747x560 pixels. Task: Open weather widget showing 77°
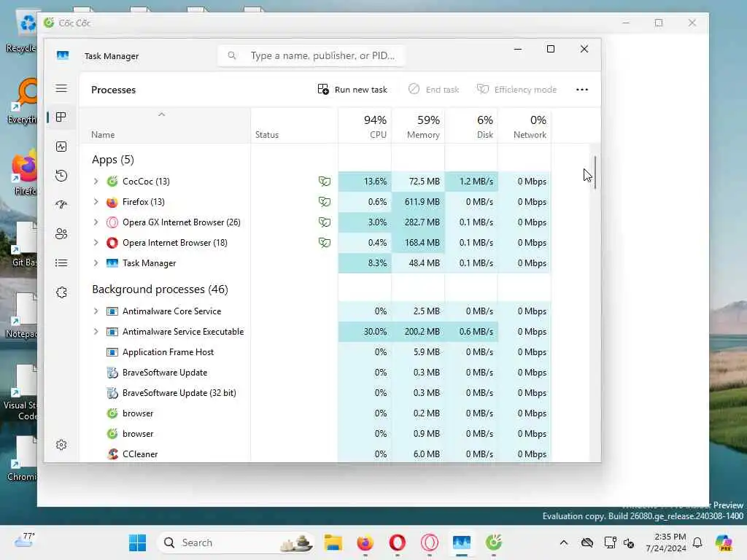(x=24, y=540)
